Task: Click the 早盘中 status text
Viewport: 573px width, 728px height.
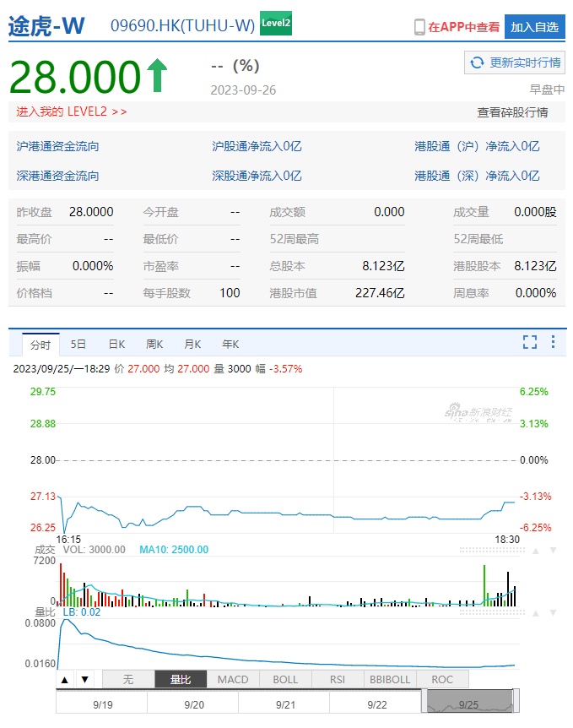Action: pos(547,90)
